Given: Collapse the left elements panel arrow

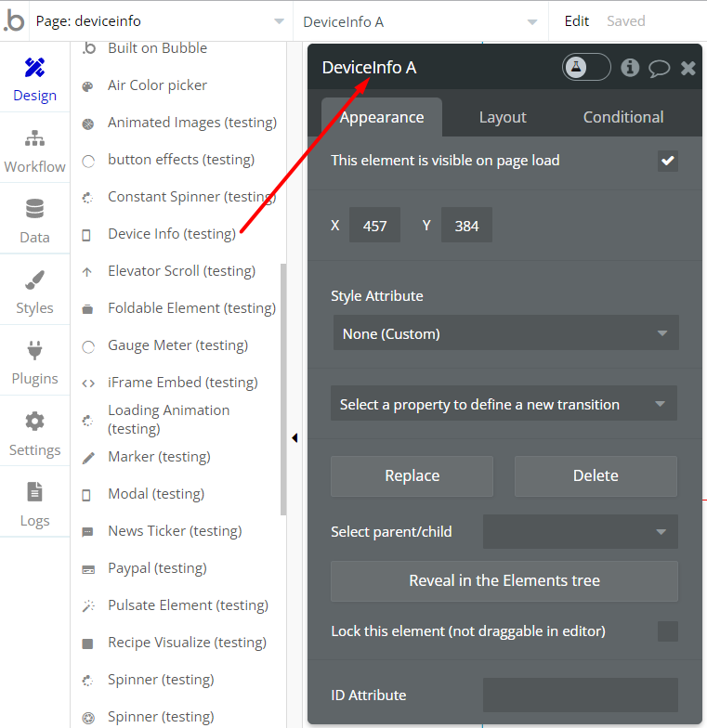Looking at the screenshot, I should point(295,437).
